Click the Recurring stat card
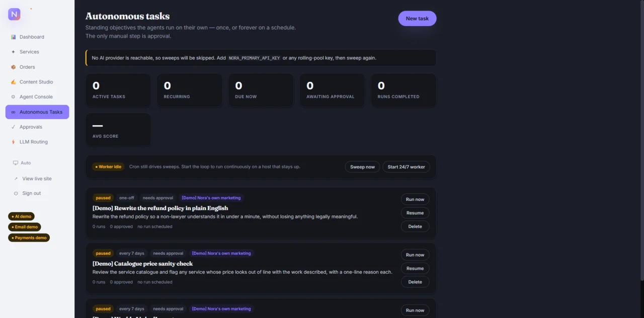This screenshot has height=318, width=644. coord(190,90)
